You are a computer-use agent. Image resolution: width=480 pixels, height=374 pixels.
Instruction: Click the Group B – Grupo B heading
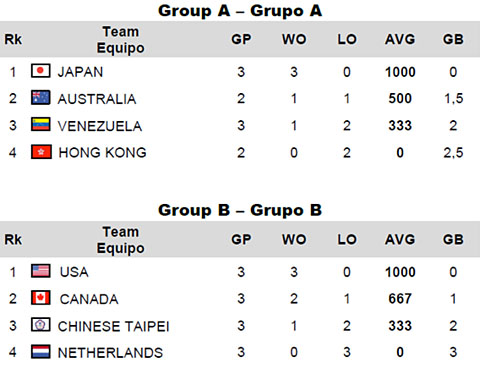click(x=240, y=210)
